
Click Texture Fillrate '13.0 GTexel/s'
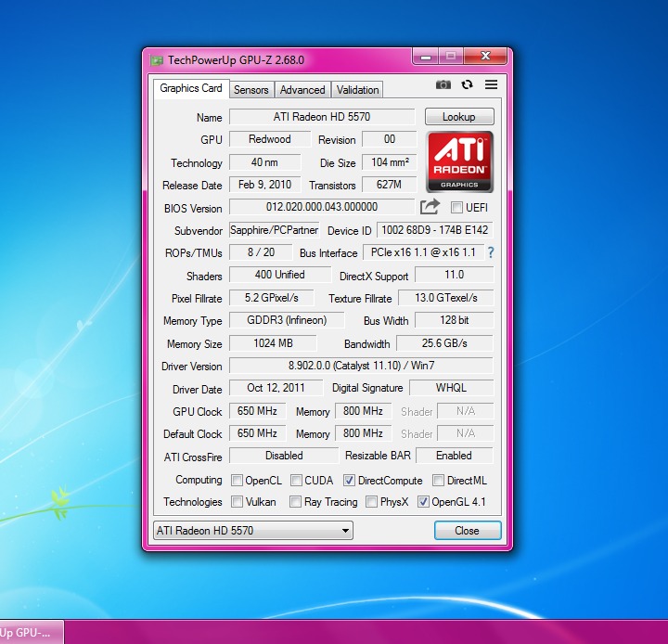pos(446,298)
